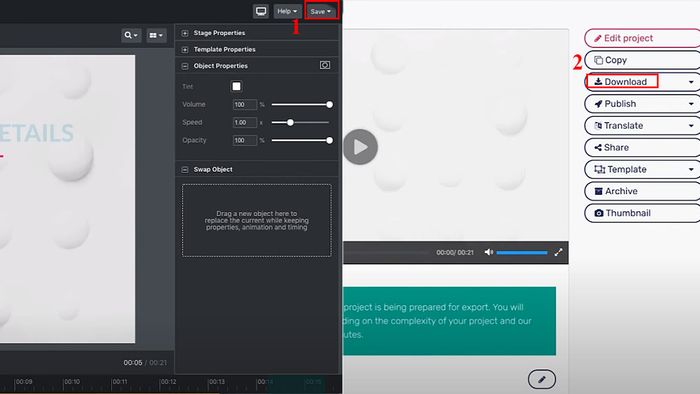Open the Help dropdown menu
The width and height of the screenshot is (700, 394).
[287, 11]
